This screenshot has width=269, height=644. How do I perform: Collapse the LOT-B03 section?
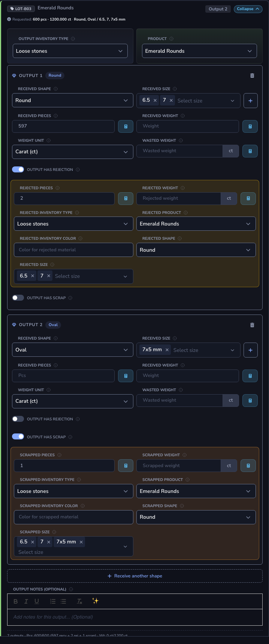click(248, 9)
